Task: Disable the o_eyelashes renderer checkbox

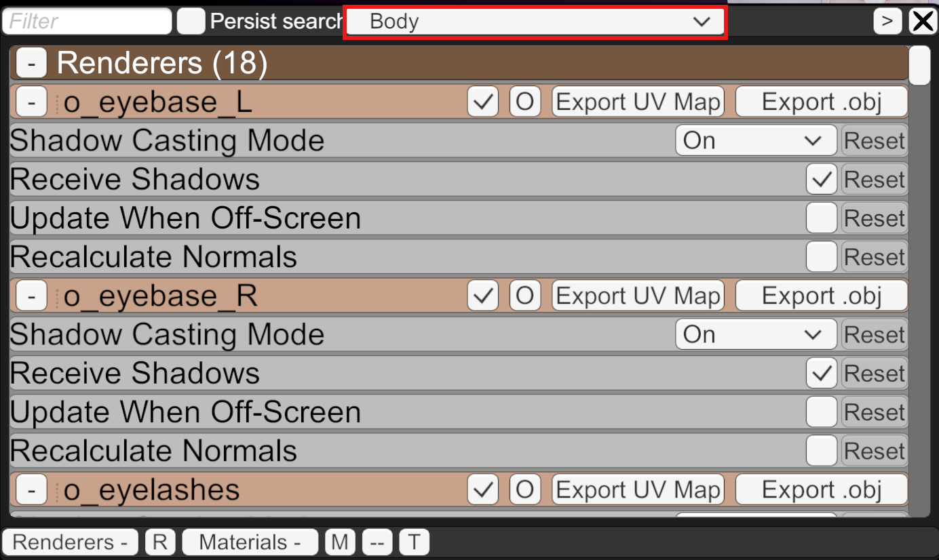Action: pyautogui.click(x=483, y=490)
